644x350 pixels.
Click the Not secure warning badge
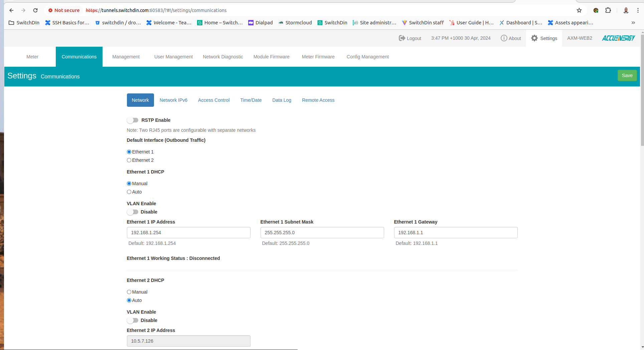tap(64, 10)
